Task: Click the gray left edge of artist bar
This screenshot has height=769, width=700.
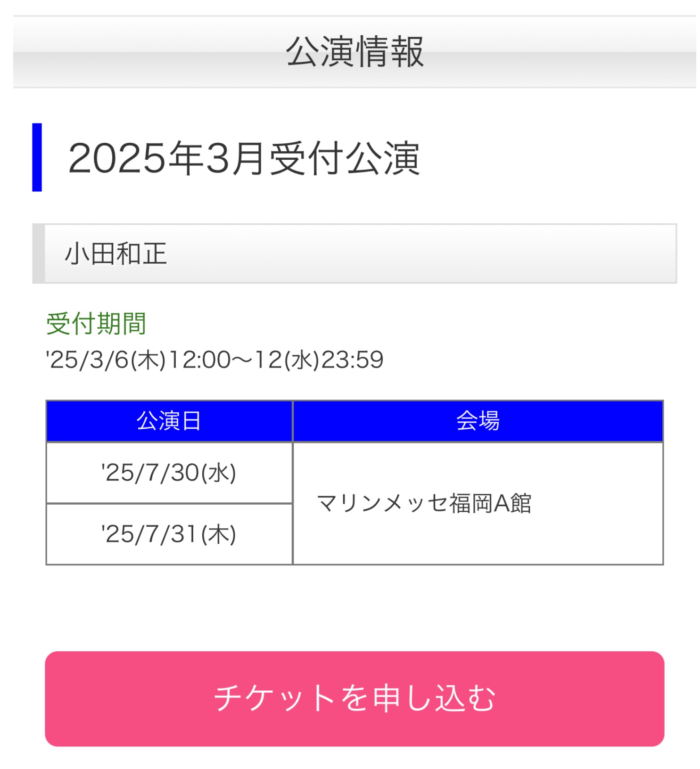Action: pyautogui.click(x=38, y=254)
